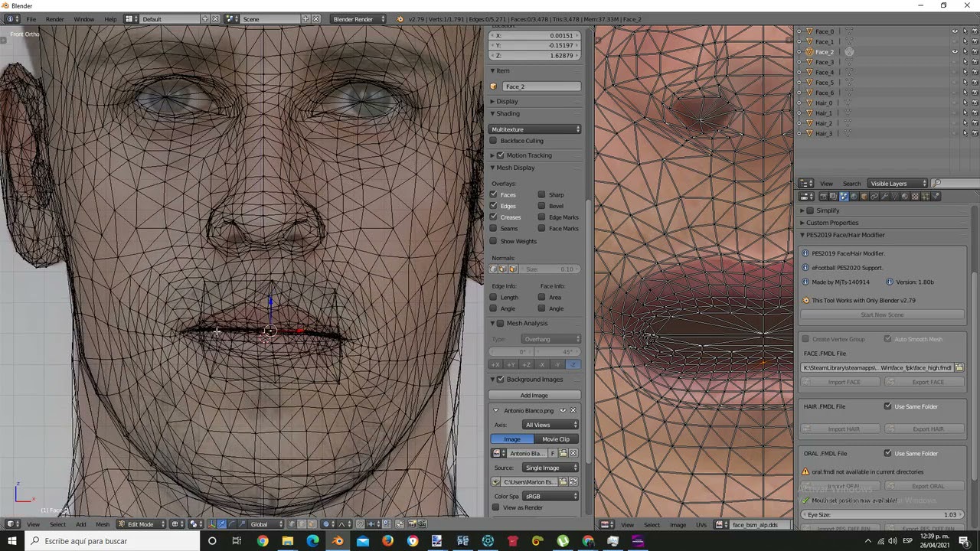
Task: Open the viewport shading mode selector
Action: (x=176, y=524)
